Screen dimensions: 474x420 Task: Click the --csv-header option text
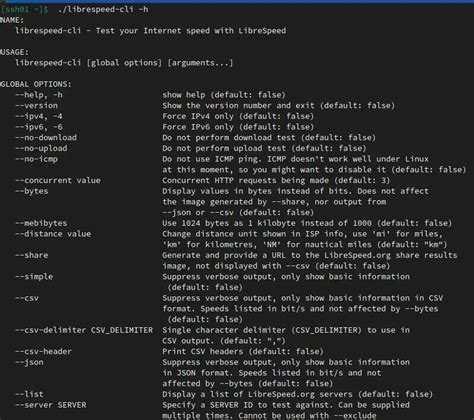tap(43, 351)
